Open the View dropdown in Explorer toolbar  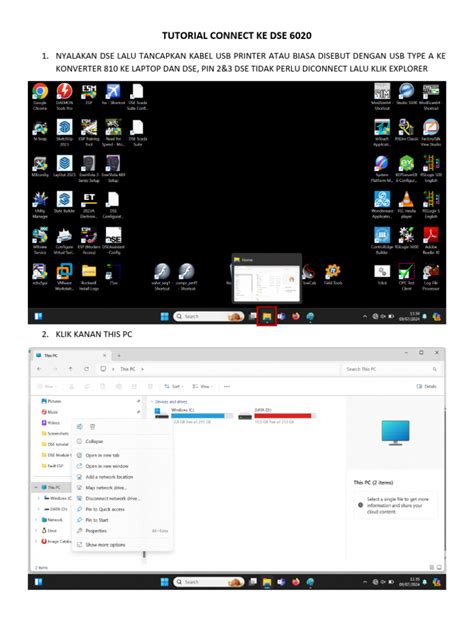202,386
